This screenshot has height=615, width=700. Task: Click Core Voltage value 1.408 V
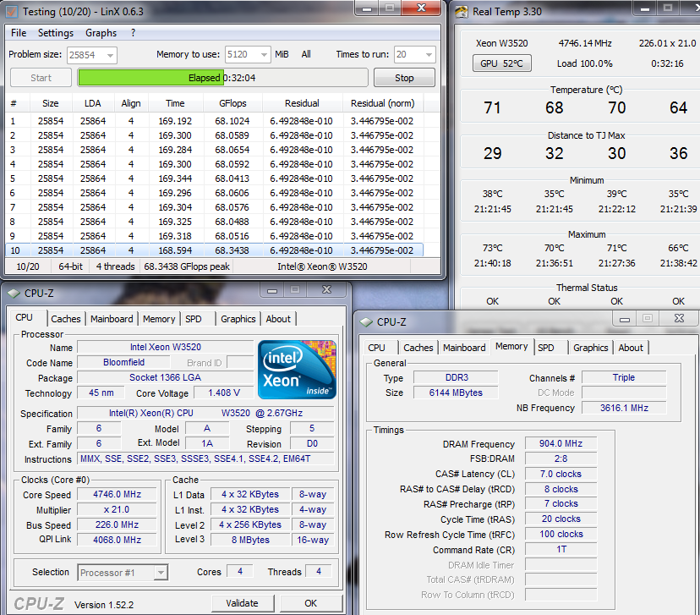click(224, 393)
